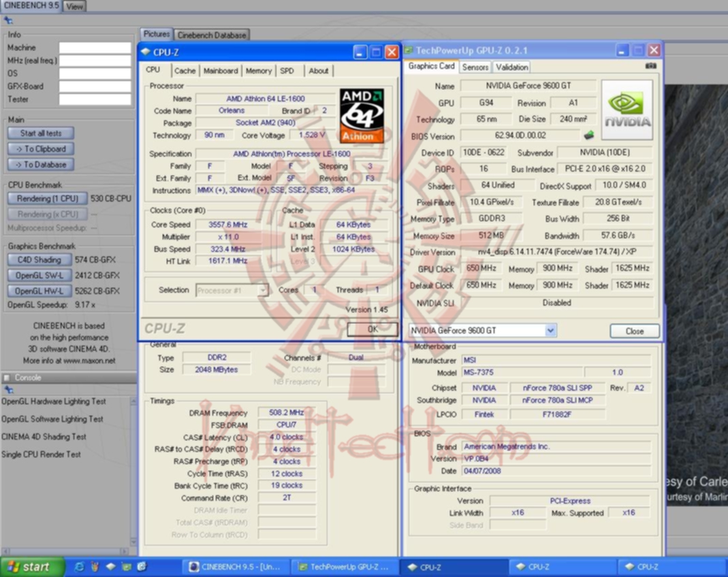Click the Tester input field
Screen dimensions: 728x577
(x=95, y=99)
